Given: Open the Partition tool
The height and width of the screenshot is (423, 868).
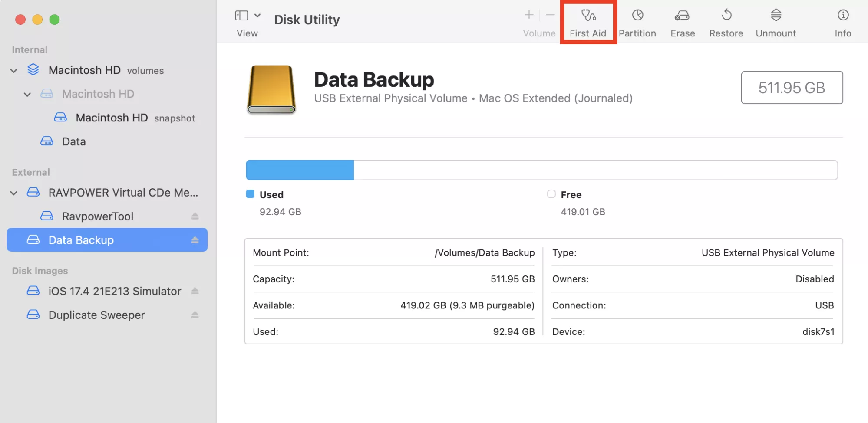Looking at the screenshot, I should click(x=637, y=23).
